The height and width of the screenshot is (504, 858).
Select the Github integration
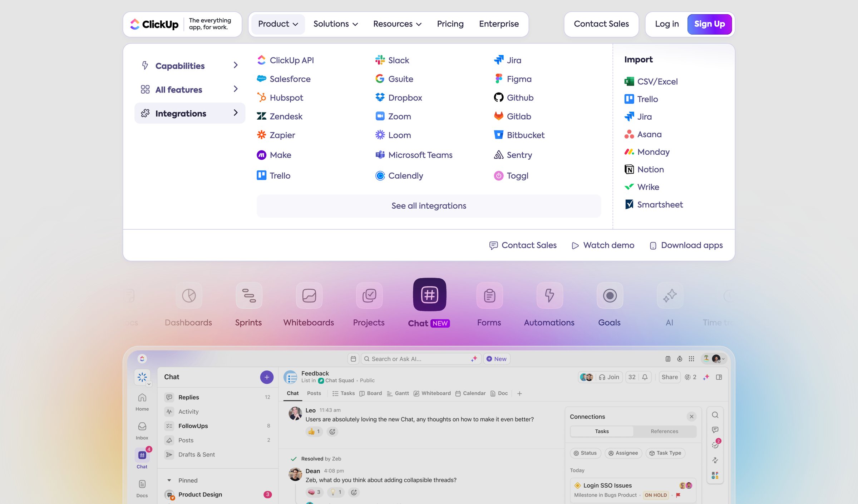514,98
